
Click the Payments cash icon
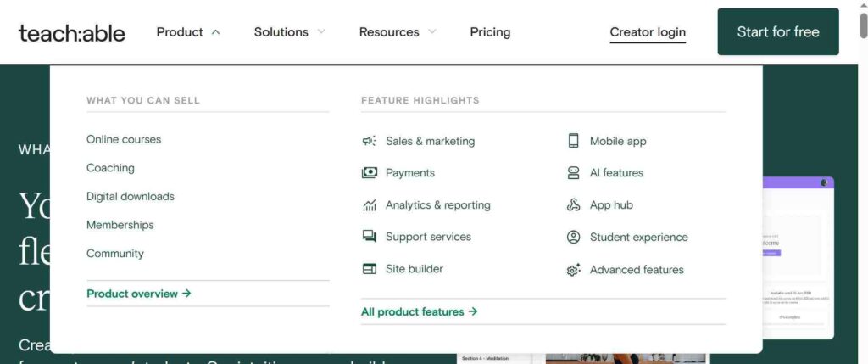[x=370, y=173]
